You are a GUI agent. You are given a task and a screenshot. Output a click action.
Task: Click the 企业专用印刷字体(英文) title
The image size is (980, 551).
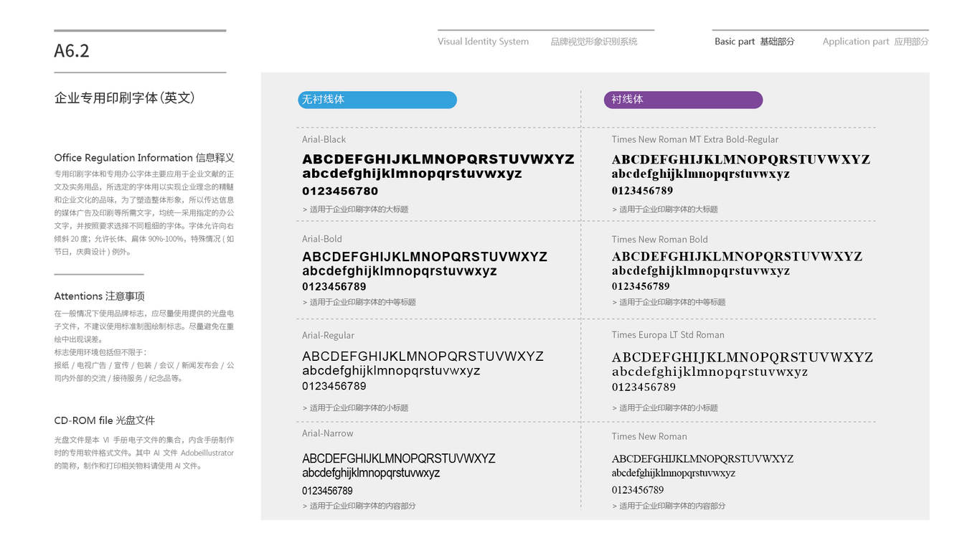coord(125,98)
